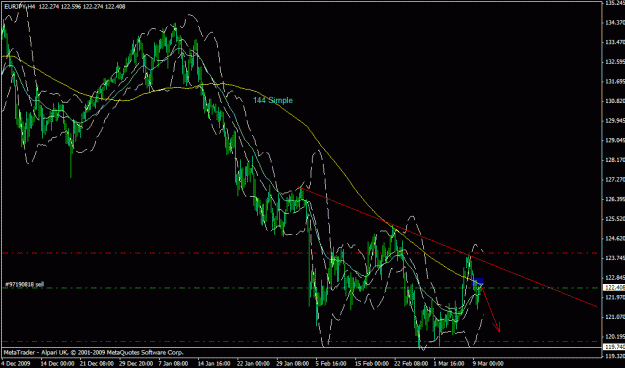Click the '14 Jan 16:00' time label
Image resolution: width=625 pixels, height=368 pixels.
pyautogui.click(x=214, y=364)
